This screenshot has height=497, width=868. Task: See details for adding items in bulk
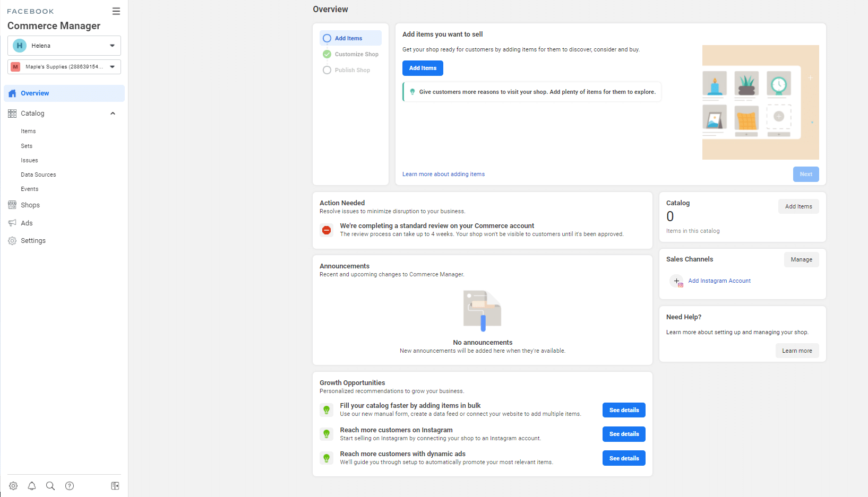[624, 410]
